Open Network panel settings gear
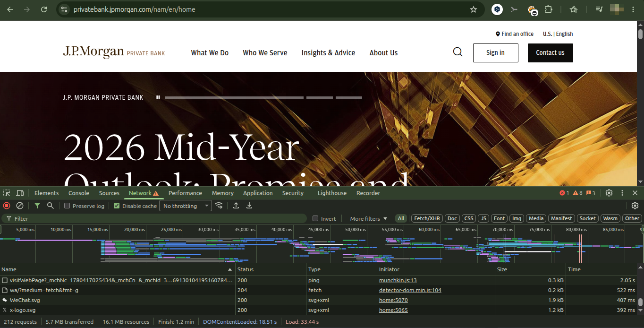 point(635,206)
